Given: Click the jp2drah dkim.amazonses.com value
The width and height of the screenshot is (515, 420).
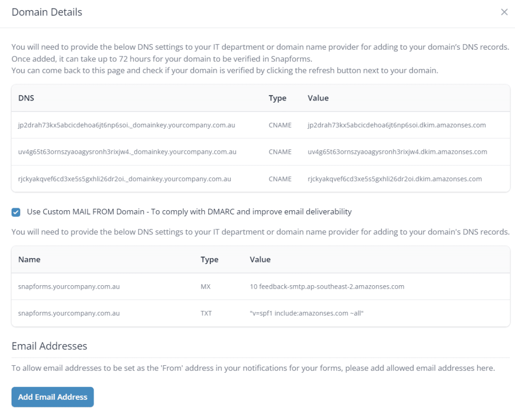Looking at the screenshot, I should pos(396,125).
